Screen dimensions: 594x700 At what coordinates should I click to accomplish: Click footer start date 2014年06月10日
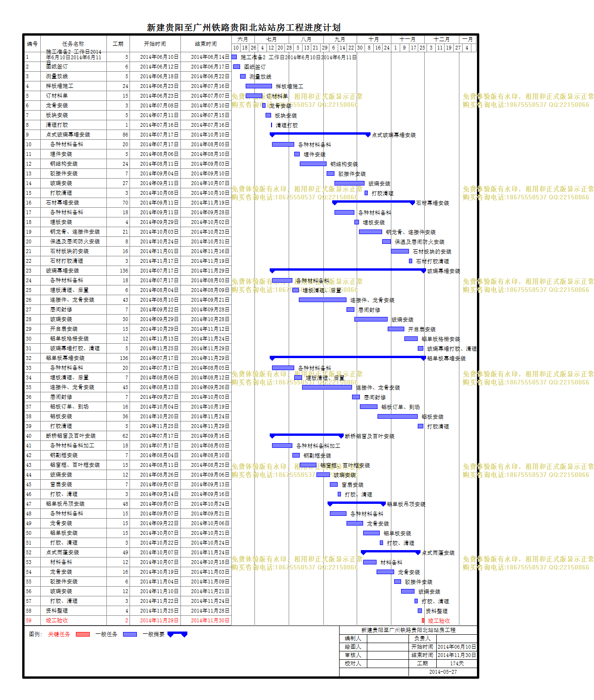tap(457, 647)
